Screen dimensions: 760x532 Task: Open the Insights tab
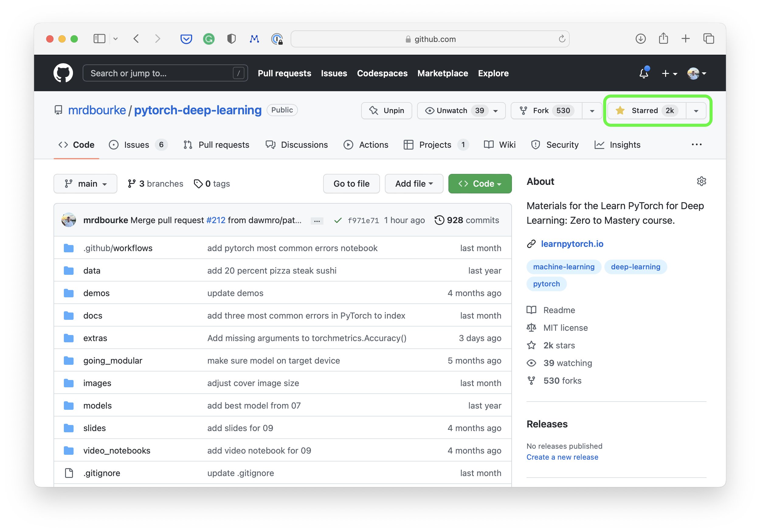pyautogui.click(x=617, y=145)
